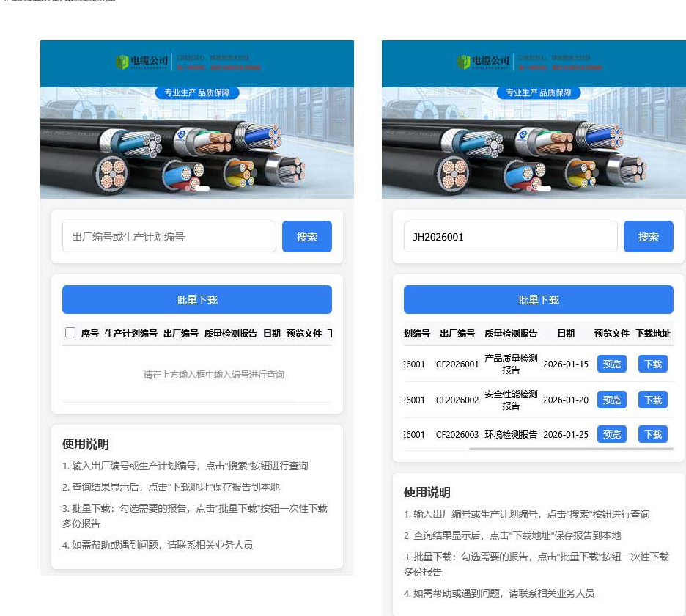Download the report dated 2026-01-20

click(652, 400)
